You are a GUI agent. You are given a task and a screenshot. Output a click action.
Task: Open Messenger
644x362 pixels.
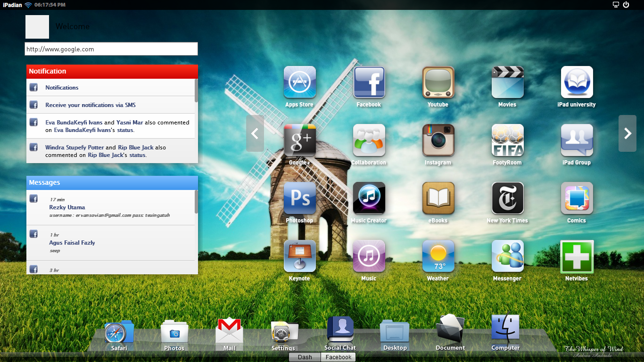click(x=507, y=256)
